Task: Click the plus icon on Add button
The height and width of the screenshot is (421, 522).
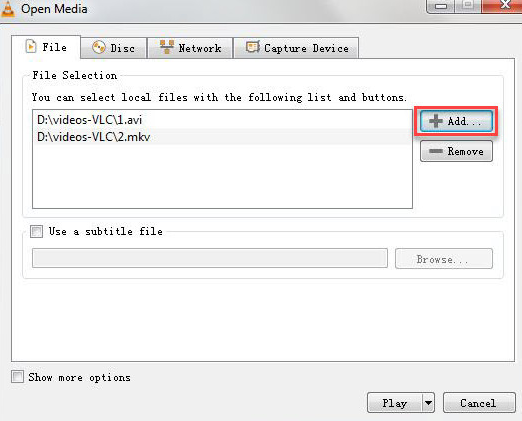Action: click(x=436, y=121)
